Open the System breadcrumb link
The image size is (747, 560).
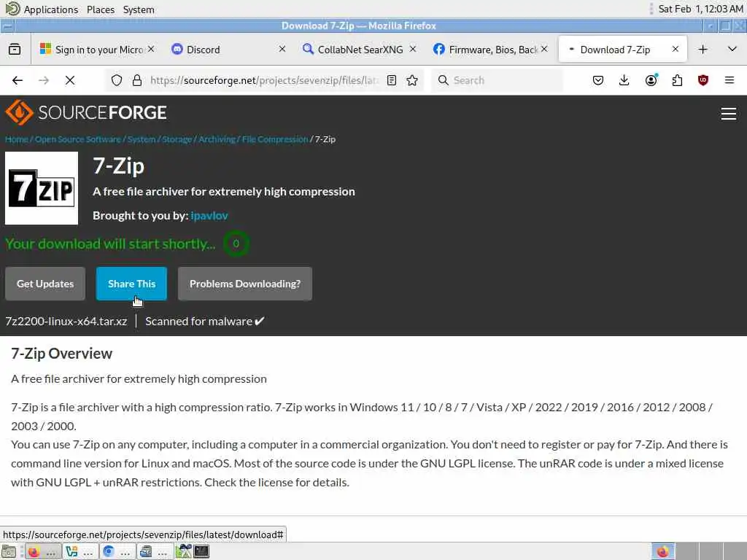pos(142,139)
